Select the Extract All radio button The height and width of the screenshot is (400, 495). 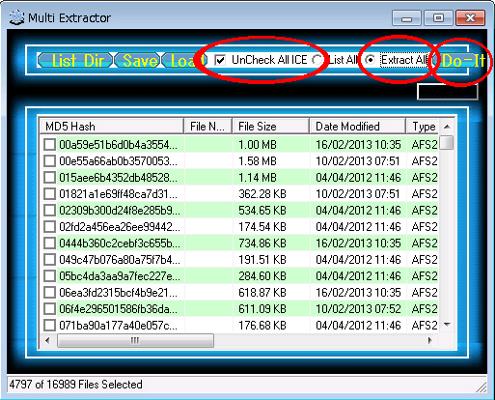point(370,60)
